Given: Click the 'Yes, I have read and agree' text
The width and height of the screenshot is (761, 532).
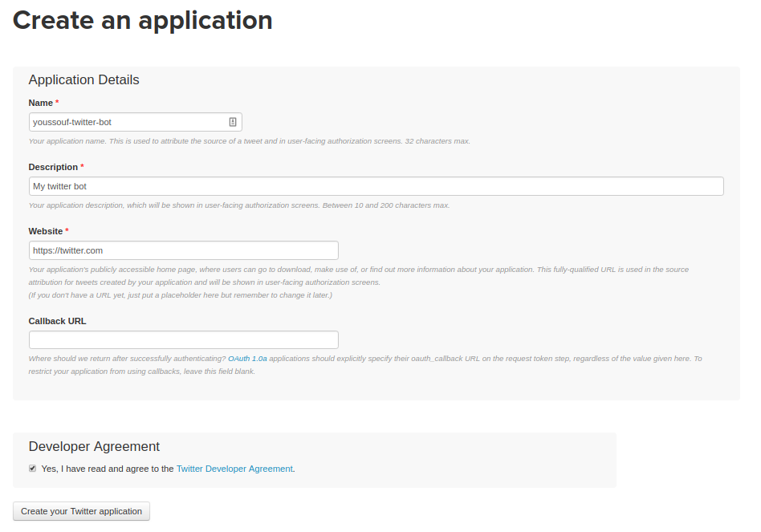Looking at the screenshot, I should (108, 469).
